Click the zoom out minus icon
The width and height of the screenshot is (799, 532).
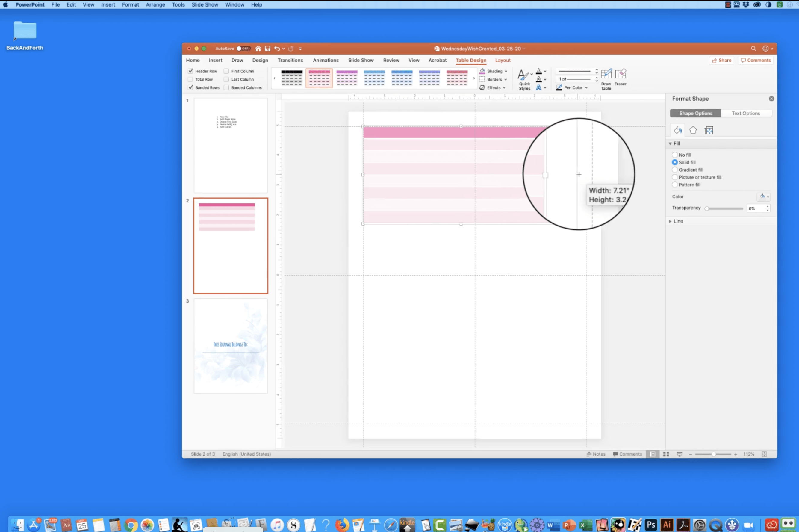tap(690, 454)
